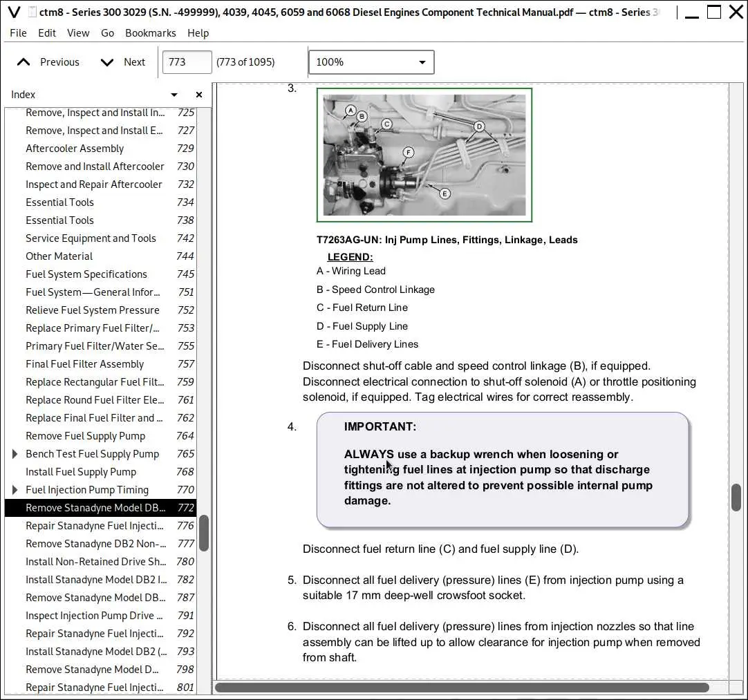The width and height of the screenshot is (748, 700).
Task: Open the Go menu
Action: (x=107, y=33)
